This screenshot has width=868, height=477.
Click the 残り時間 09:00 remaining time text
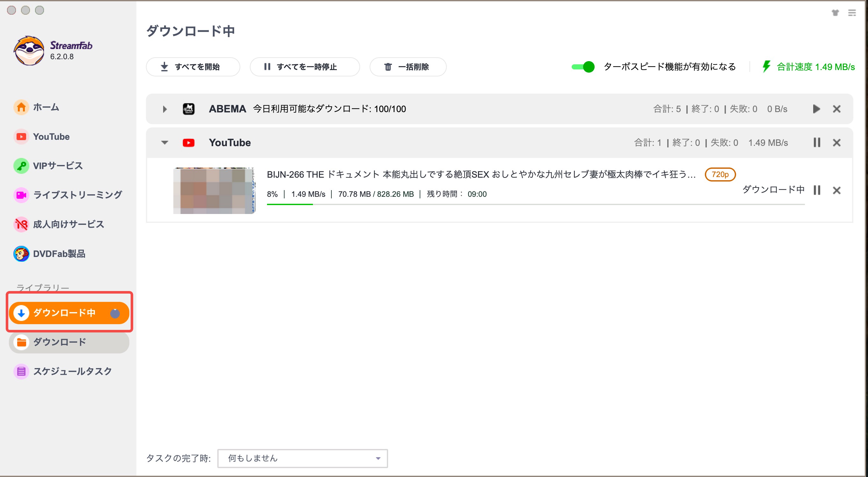[457, 194]
